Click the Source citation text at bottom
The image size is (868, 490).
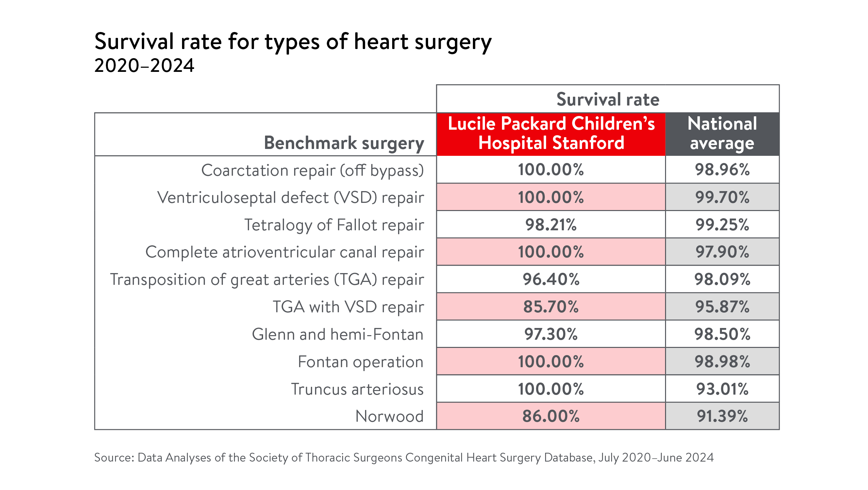403,457
